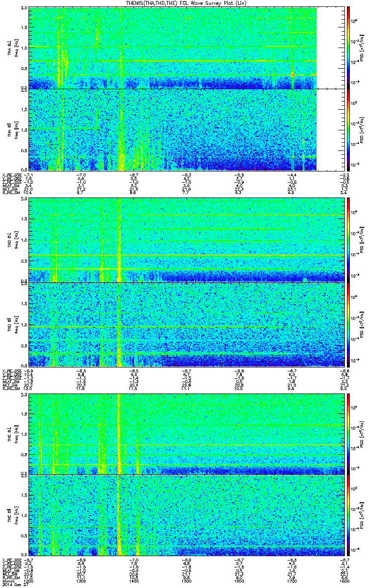Click X_RE_GSE row label under THE panels
This screenshot has height=588, width=368.
(x=11, y=560)
